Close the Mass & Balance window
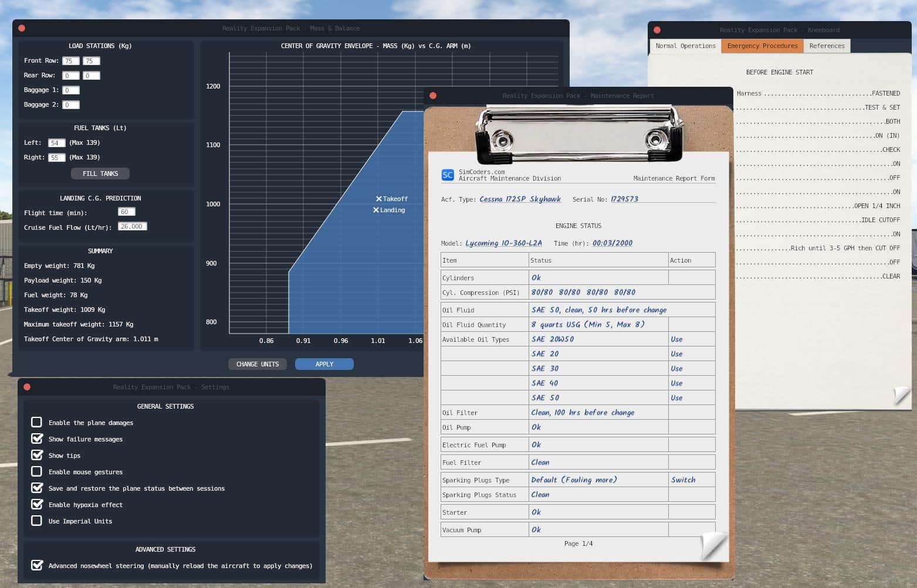Screen dimensions: 917x588 tap(22, 28)
